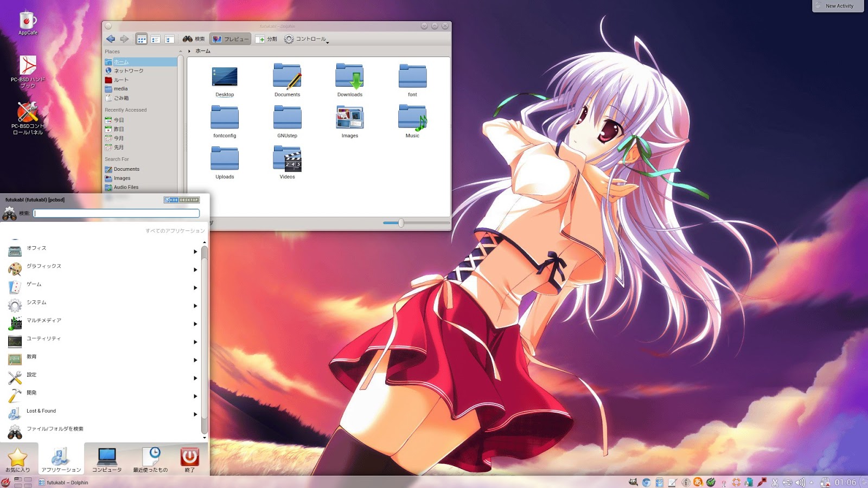The image size is (868, 488).
Task: Click the New Activity button
Action: (x=838, y=6)
